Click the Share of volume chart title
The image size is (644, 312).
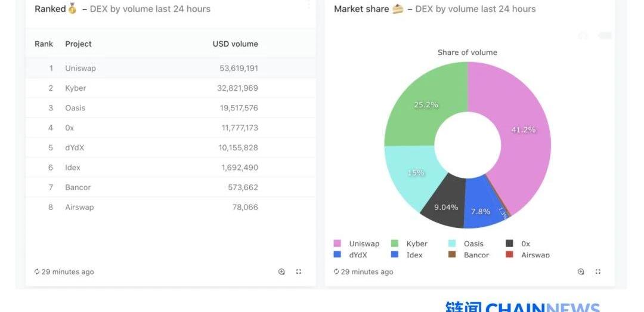(x=467, y=52)
